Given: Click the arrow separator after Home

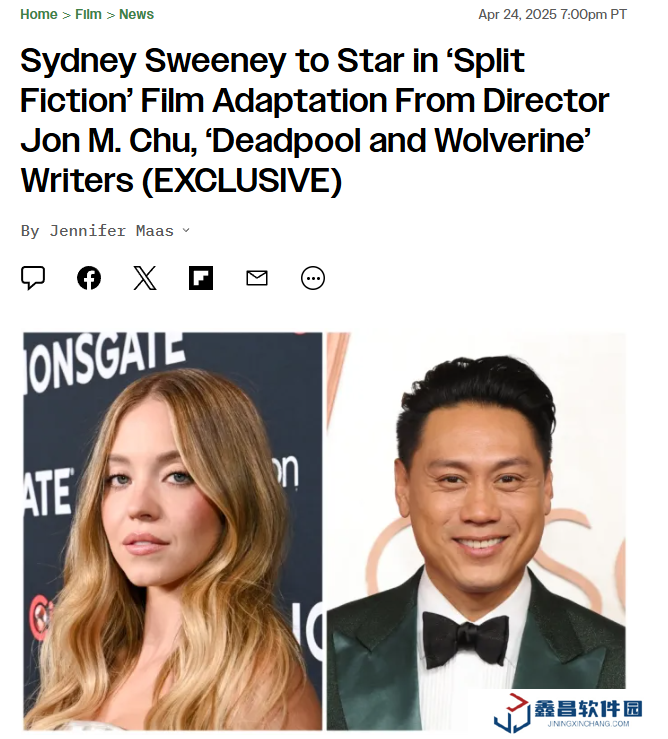Looking at the screenshot, I should [x=66, y=15].
